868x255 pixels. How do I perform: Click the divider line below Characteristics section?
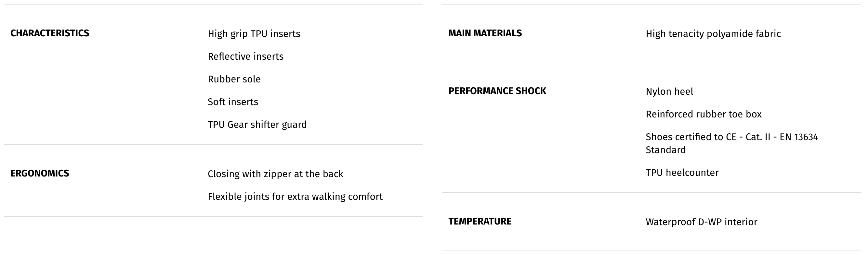[213, 145]
